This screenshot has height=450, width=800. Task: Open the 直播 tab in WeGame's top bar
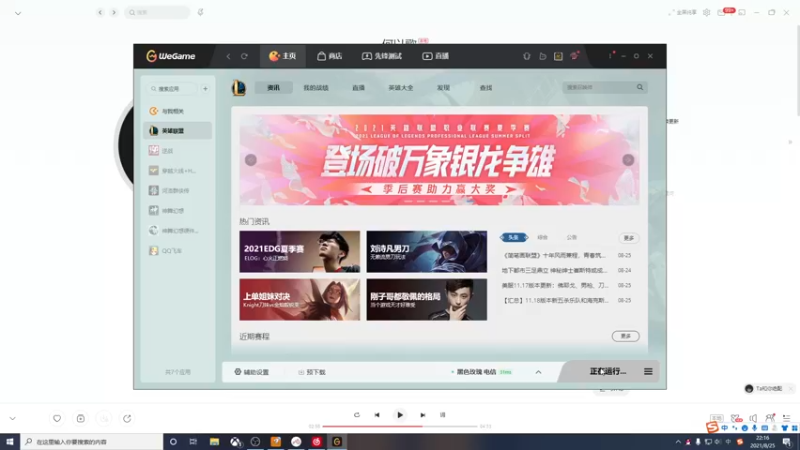[x=435, y=56]
